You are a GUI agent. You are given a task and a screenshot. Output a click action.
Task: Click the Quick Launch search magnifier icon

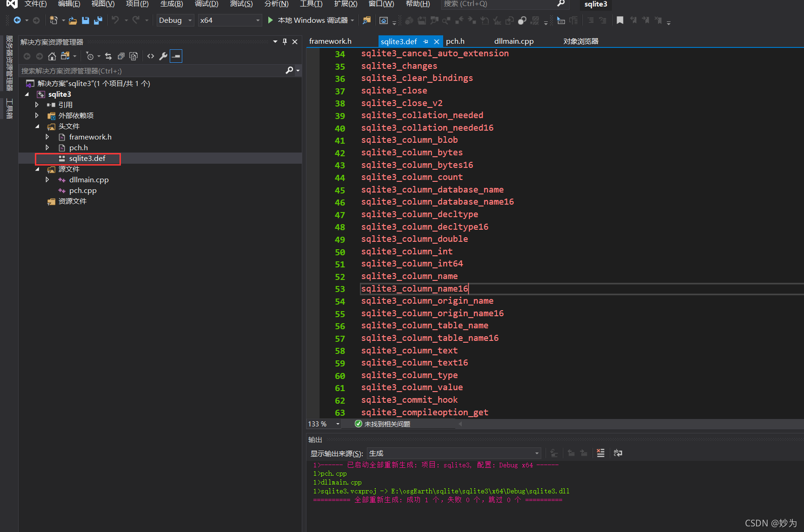tap(561, 4)
